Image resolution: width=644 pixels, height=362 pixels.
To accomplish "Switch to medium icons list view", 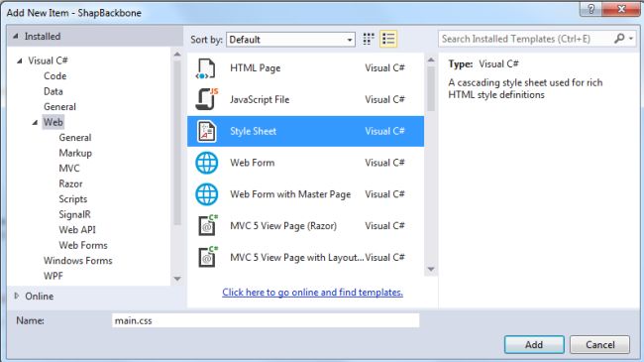I will coord(388,39).
